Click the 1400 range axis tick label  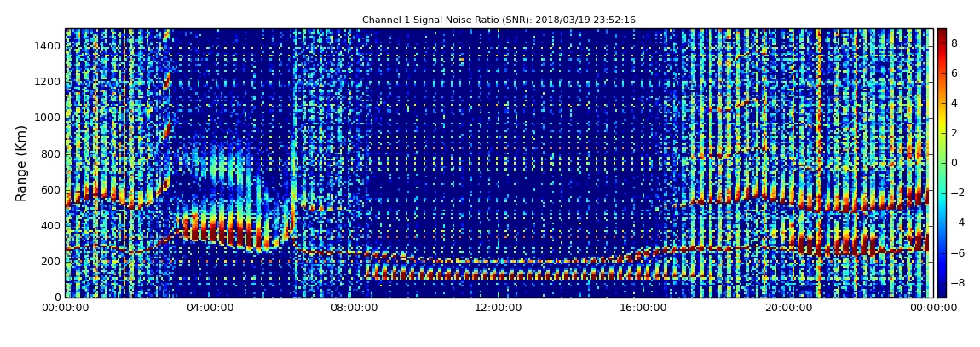(48, 46)
